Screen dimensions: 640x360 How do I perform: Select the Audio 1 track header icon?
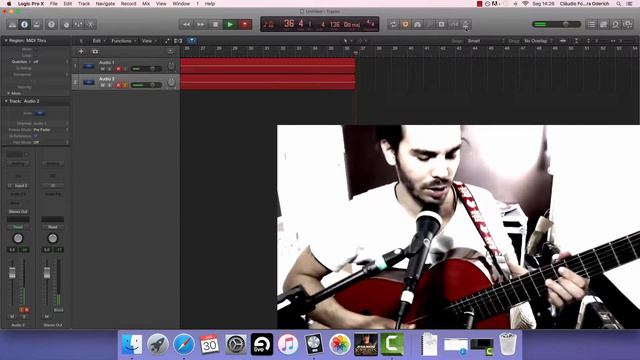(89, 66)
